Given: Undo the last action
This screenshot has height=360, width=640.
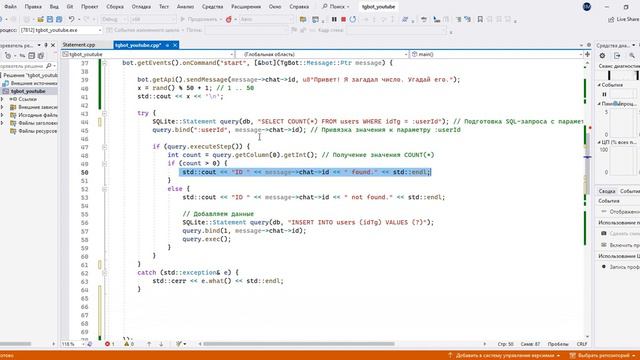Looking at the screenshot, I should [71, 19].
